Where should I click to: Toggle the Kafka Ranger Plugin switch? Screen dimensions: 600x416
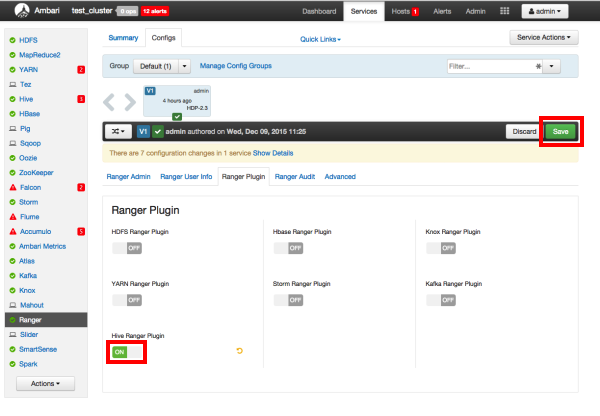[x=441, y=300]
